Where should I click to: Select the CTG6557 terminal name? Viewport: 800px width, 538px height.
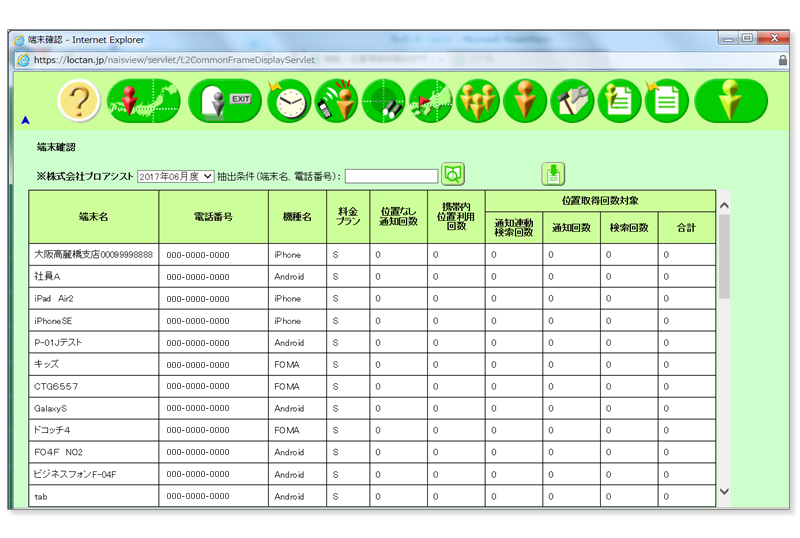tap(56, 386)
